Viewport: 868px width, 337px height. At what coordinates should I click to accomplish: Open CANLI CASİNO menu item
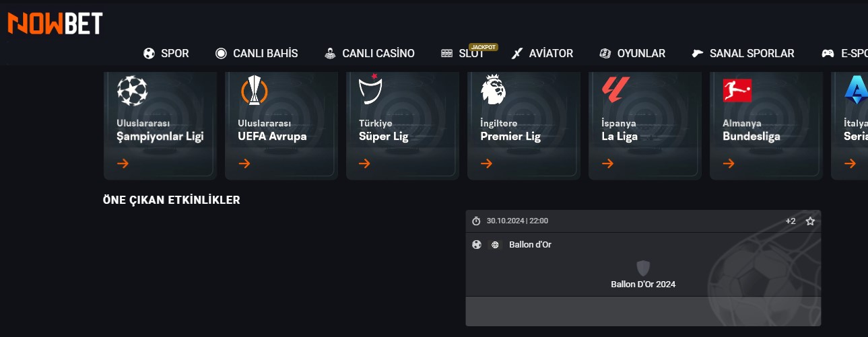(x=369, y=54)
